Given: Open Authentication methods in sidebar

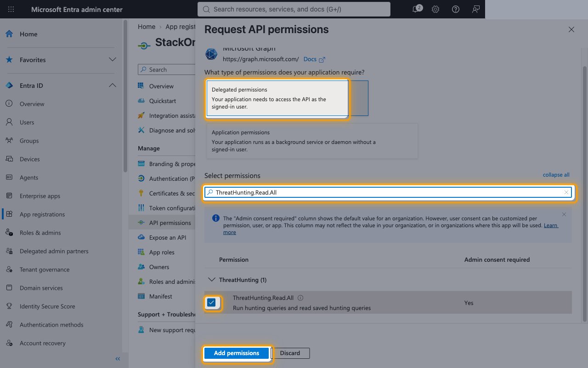Looking at the screenshot, I should [51, 325].
